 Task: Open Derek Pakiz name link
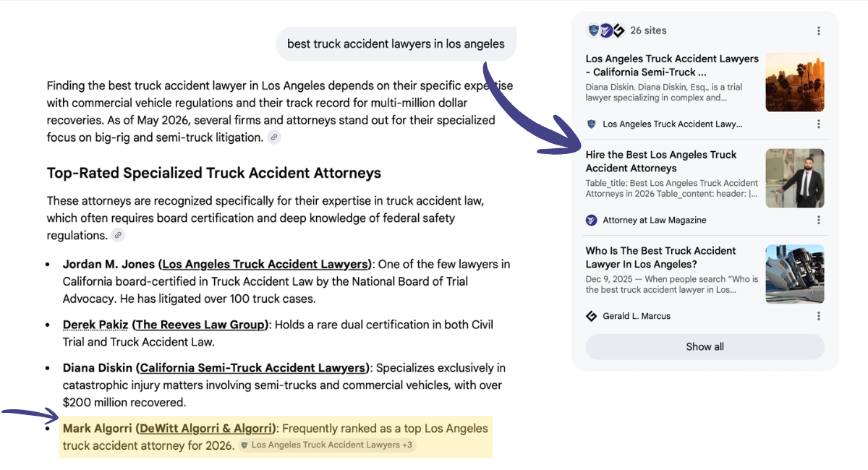point(95,325)
